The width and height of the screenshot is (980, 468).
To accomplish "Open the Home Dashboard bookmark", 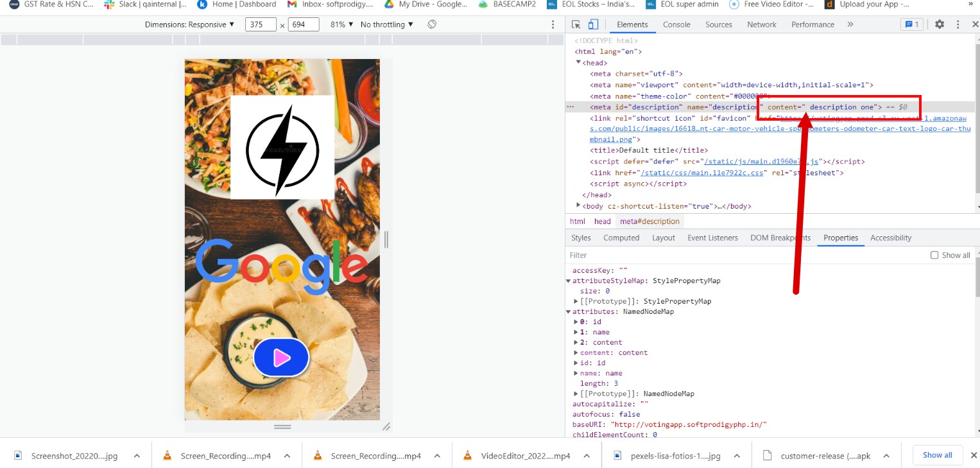I will (x=236, y=4).
